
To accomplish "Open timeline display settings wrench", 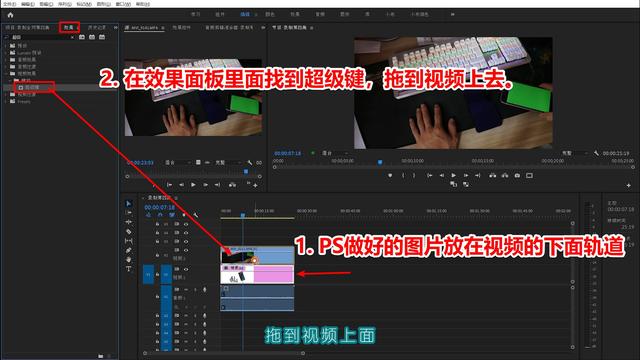I will (x=196, y=215).
